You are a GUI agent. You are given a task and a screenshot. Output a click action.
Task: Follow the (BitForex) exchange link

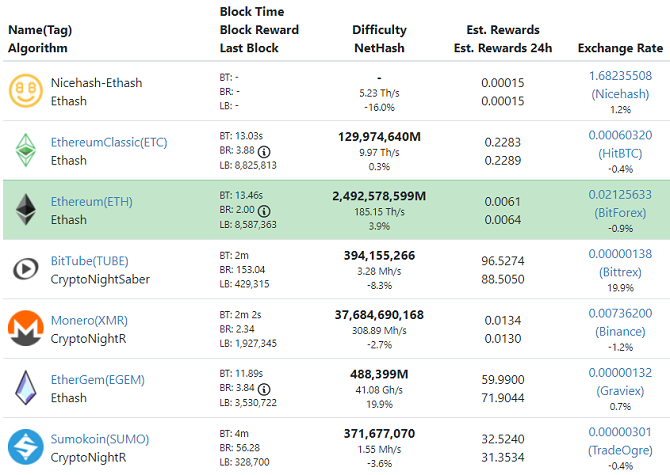tap(620, 213)
